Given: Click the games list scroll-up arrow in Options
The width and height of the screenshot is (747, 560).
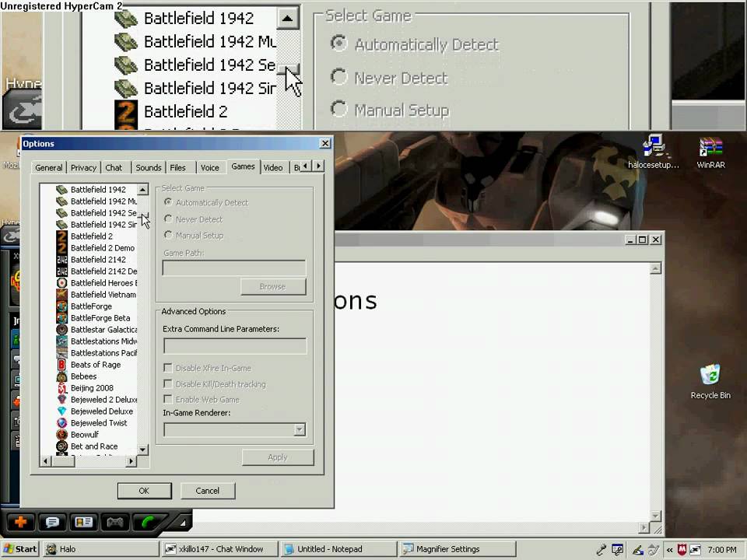Looking at the screenshot, I should [x=142, y=190].
